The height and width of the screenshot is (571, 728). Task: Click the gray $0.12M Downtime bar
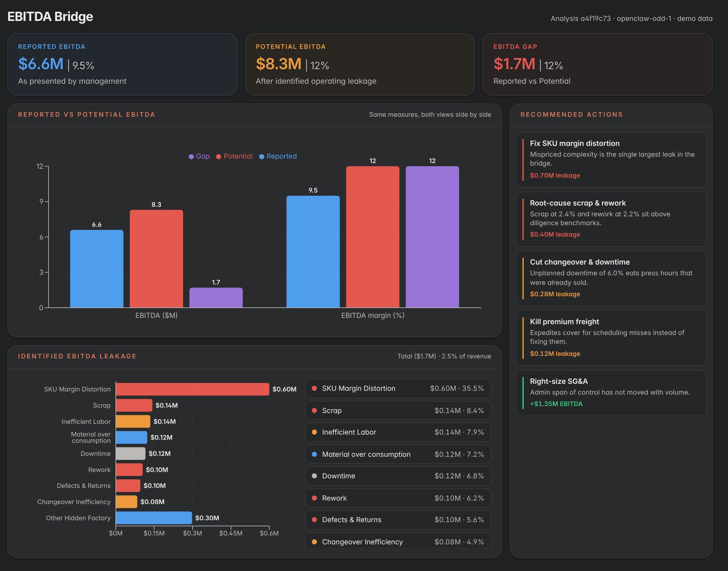[x=131, y=454]
